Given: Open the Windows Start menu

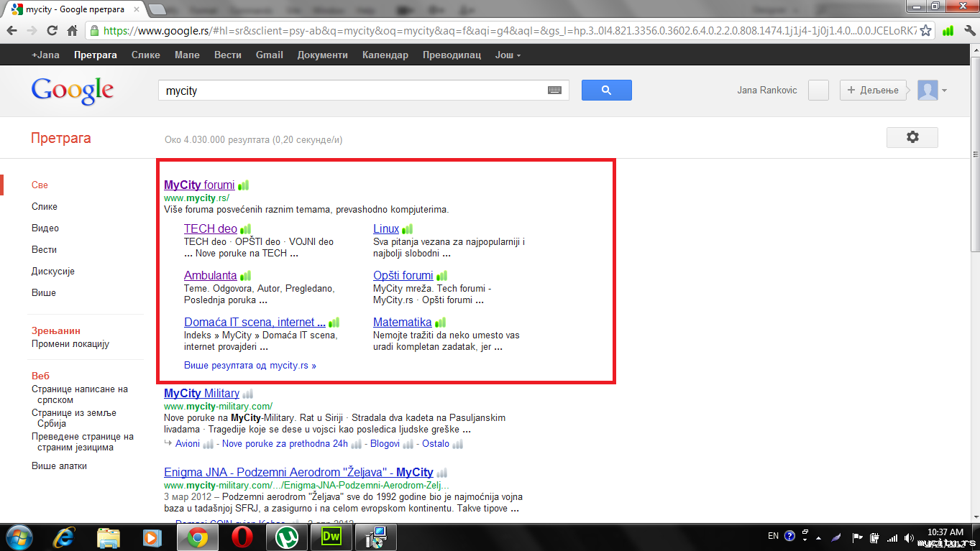Looking at the screenshot, I should 19,537.
